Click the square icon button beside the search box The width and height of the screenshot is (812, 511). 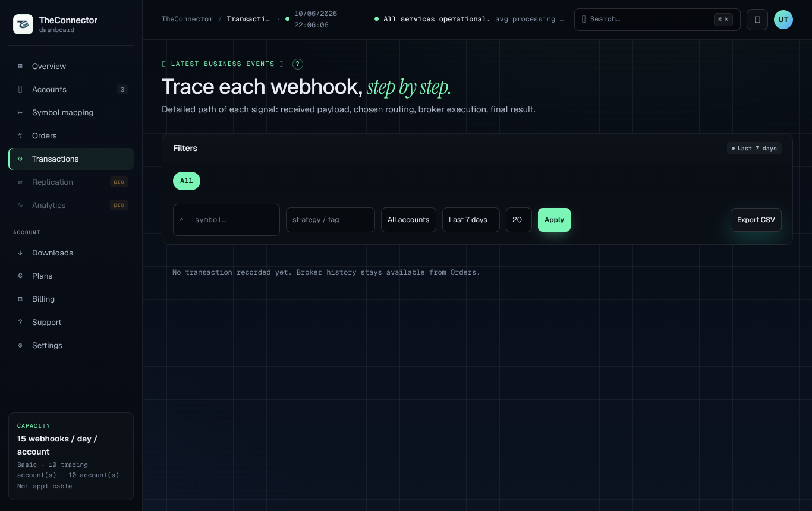(757, 19)
